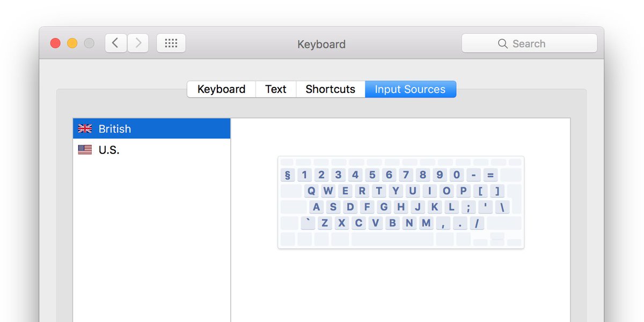This screenshot has width=644, height=322.
Task: Close the Keyboard window
Action: tap(55, 43)
